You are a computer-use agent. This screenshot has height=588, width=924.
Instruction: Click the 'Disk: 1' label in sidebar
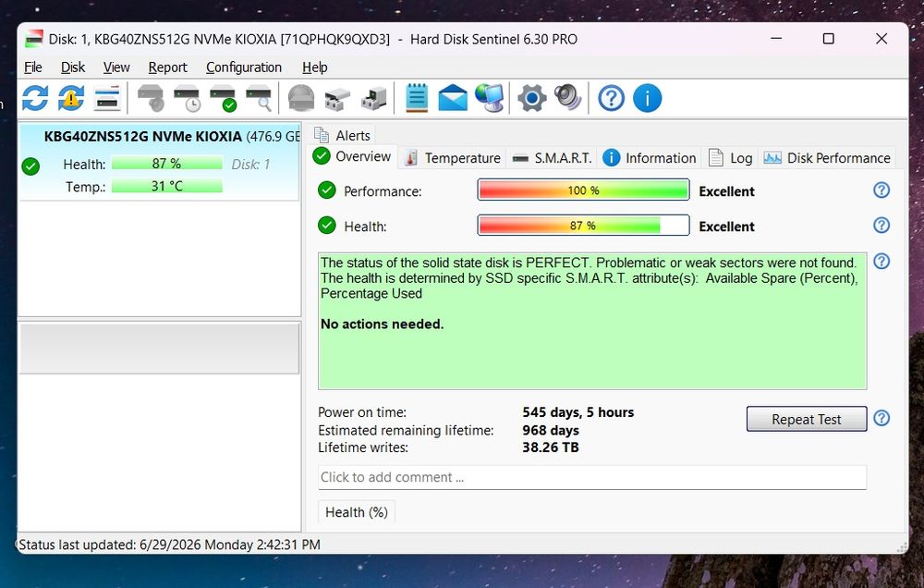[x=250, y=165]
